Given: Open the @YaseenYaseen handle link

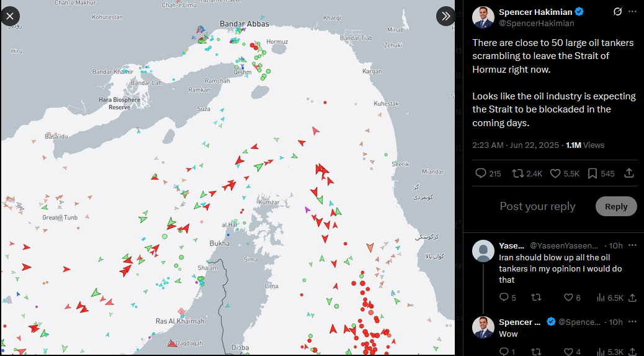Looking at the screenshot, I should tap(564, 246).
